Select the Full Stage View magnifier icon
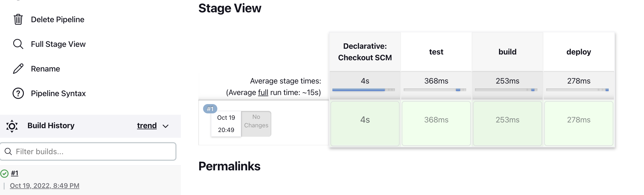This screenshot has width=644, height=195. 18,44
